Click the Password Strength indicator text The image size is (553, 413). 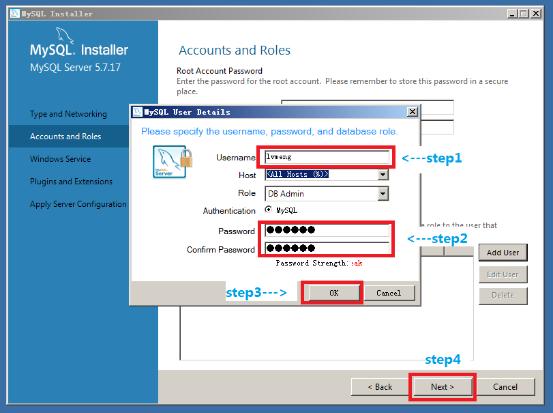pos(319,263)
